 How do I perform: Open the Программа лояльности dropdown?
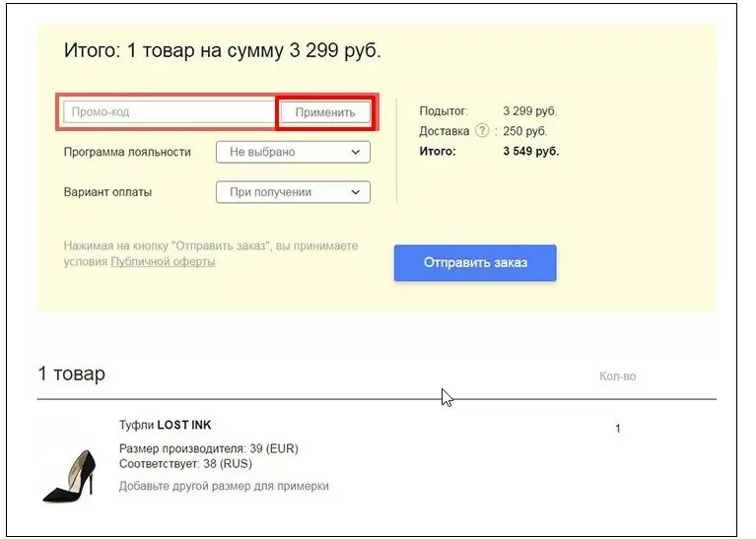(293, 152)
